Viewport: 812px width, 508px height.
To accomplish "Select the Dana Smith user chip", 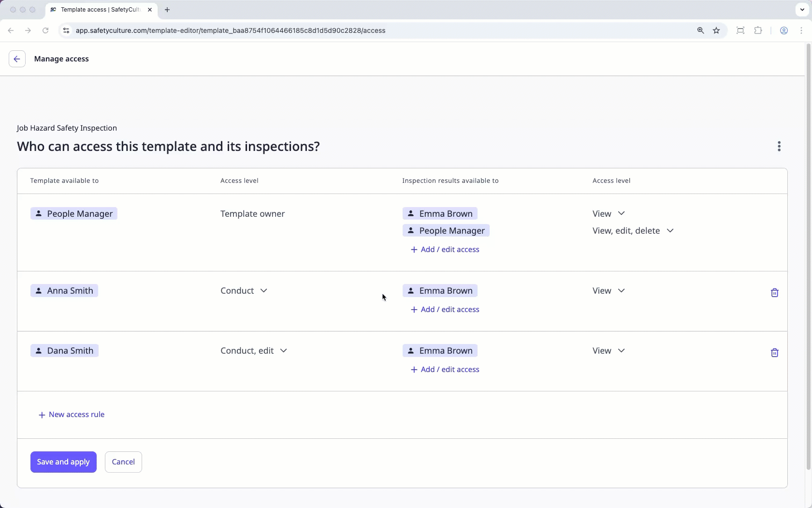I will pos(64,351).
